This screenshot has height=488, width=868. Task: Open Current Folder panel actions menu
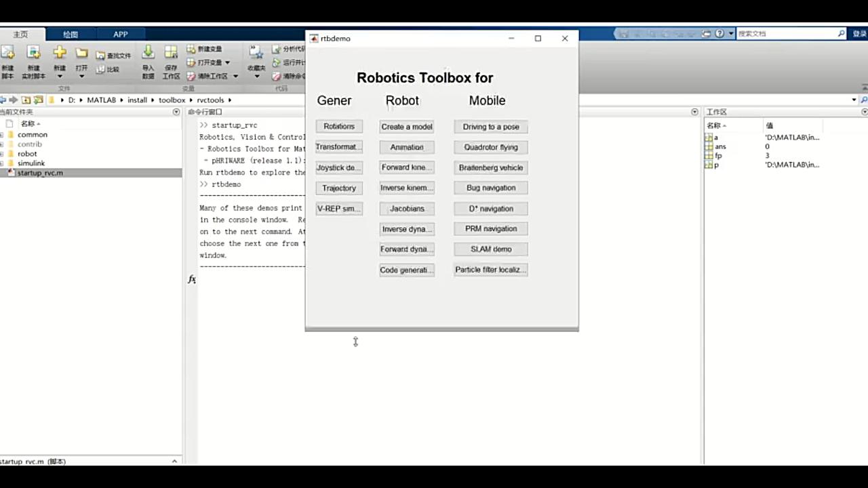coord(176,112)
